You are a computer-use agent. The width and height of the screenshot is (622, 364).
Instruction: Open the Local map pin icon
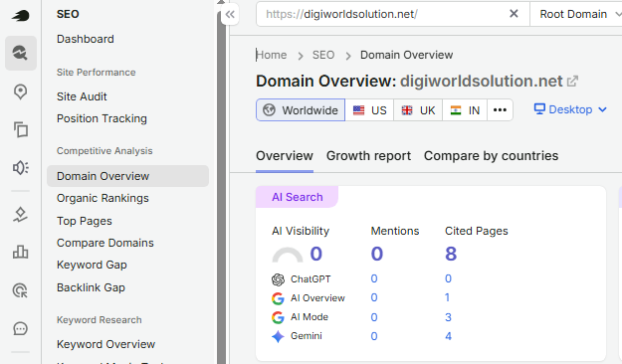(x=21, y=91)
